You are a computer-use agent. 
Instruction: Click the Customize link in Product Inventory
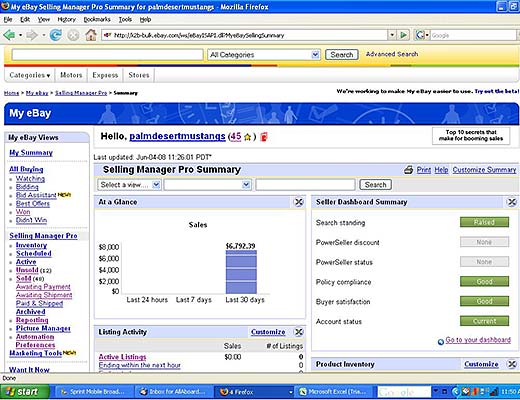coord(481,364)
